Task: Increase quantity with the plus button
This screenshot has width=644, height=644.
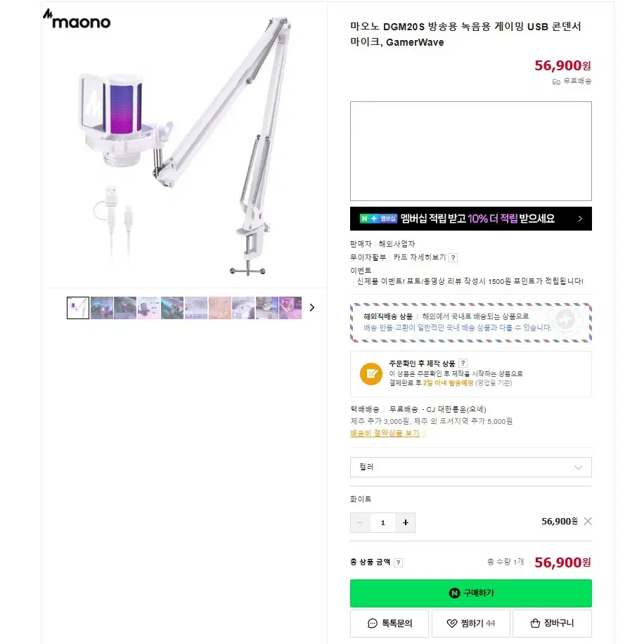Action: coord(406,522)
